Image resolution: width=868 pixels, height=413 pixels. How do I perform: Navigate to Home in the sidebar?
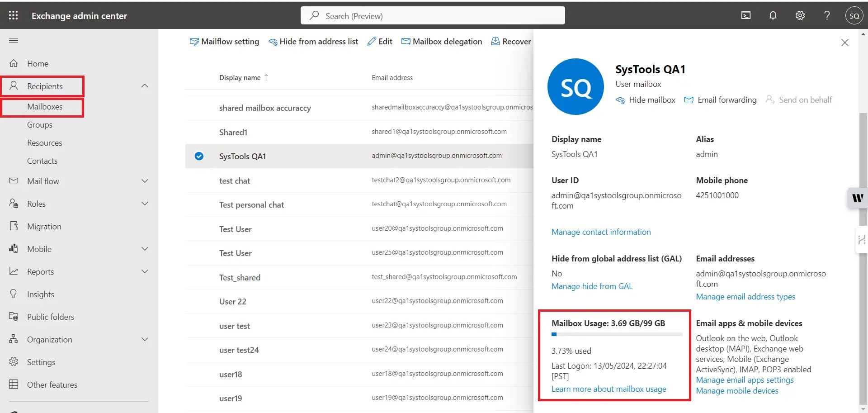pos(38,63)
